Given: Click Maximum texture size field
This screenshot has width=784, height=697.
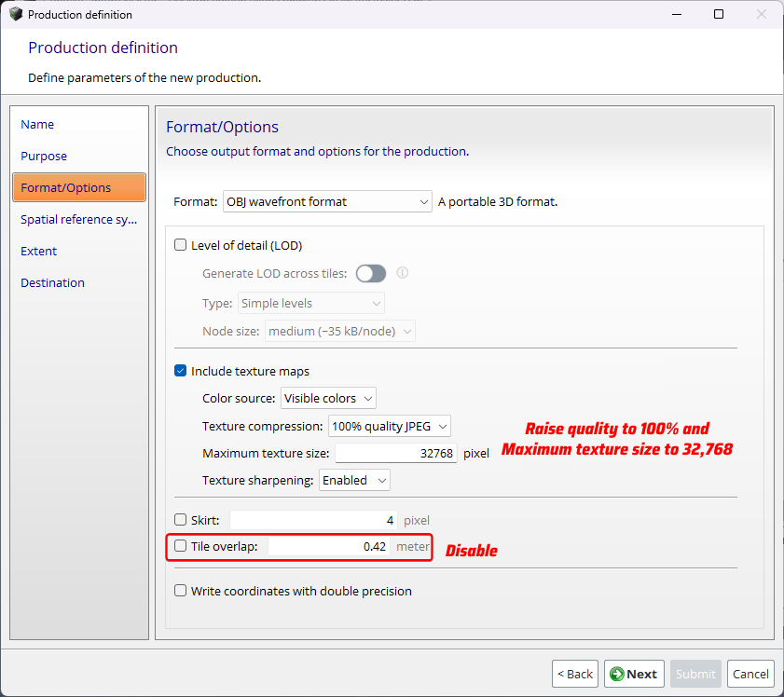Looking at the screenshot, I should pyautogui.click(x=396, y=453).
